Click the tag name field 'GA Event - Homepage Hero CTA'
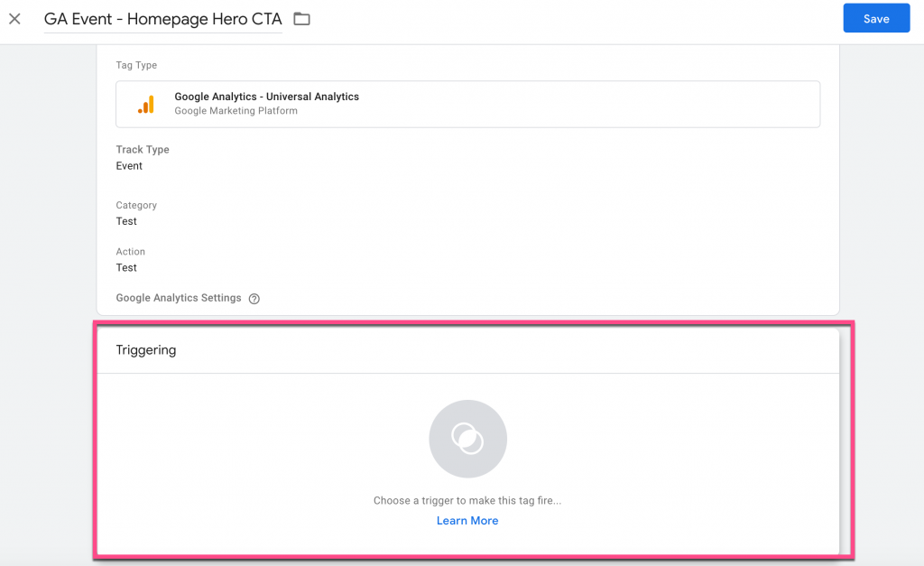The width and height of the screenshot is (924, 566). click(162, 19)
